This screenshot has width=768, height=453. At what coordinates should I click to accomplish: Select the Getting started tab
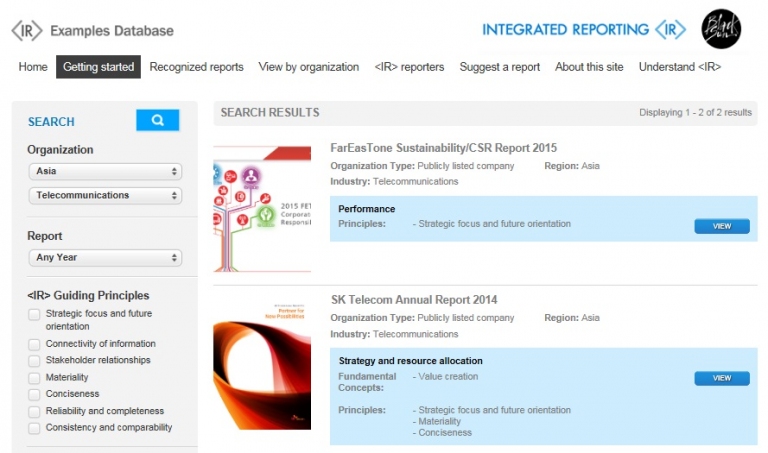[x=98, y=67]
